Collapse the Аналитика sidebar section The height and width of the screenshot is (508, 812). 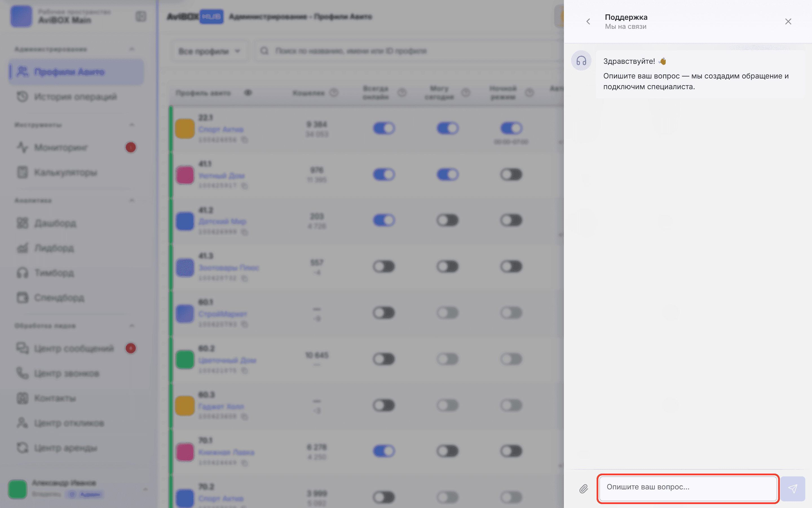(x=132, y=201)
